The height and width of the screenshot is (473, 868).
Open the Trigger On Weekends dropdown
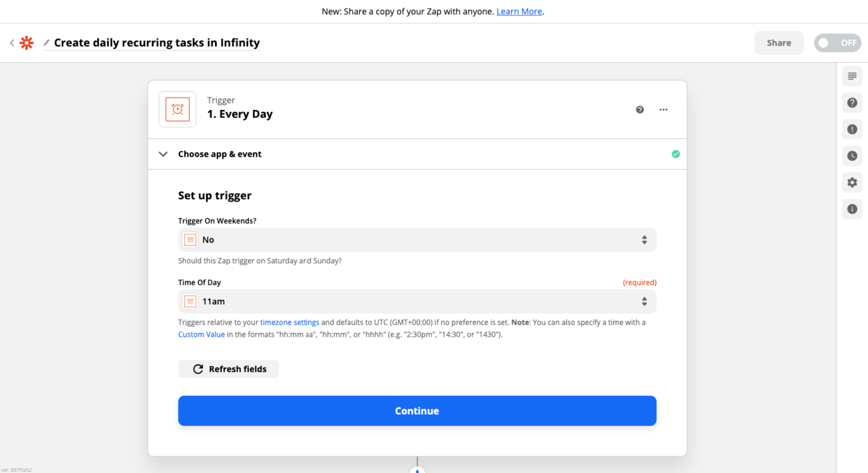417,240
